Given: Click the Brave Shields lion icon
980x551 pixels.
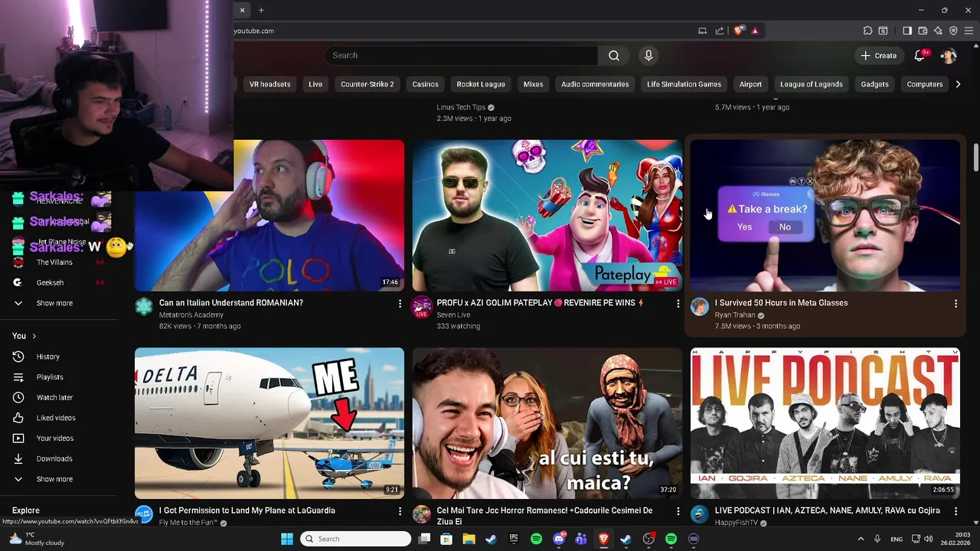Looking at the screenshot, I should click(738, 31).
